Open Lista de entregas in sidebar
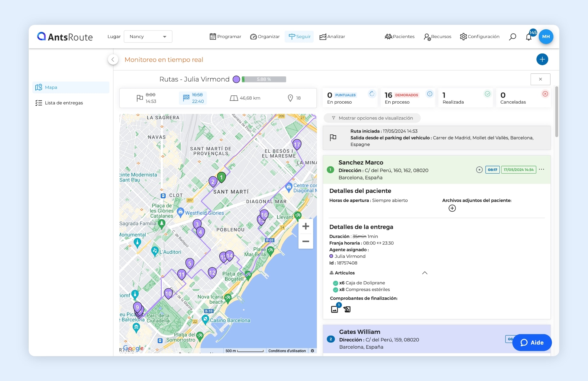Screen dimensions: 588x381 (63, 103)
